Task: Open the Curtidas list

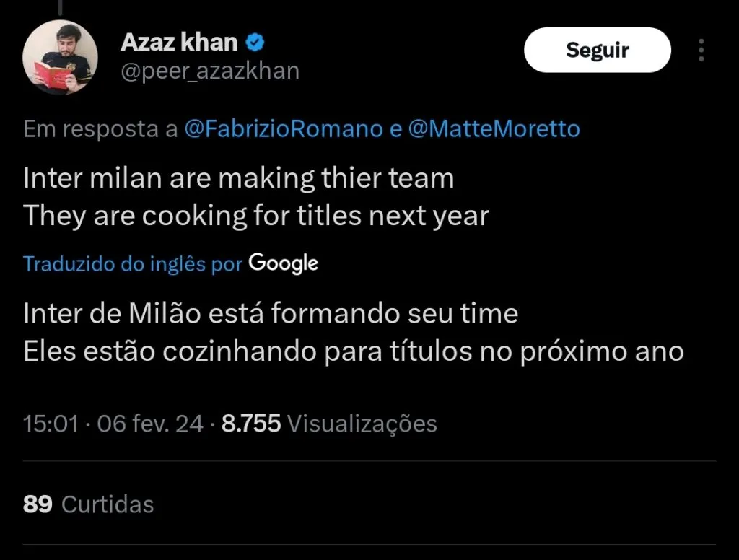Action: click(108, 504)
